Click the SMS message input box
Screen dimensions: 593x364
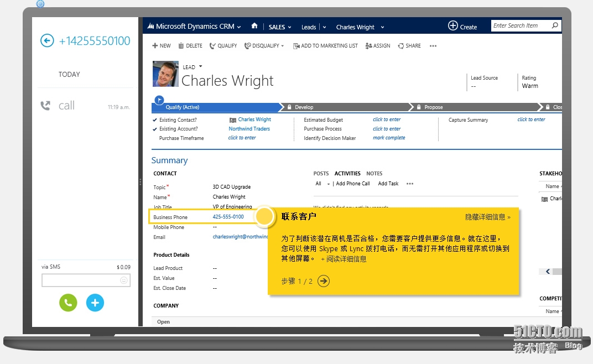coord(86,280)
